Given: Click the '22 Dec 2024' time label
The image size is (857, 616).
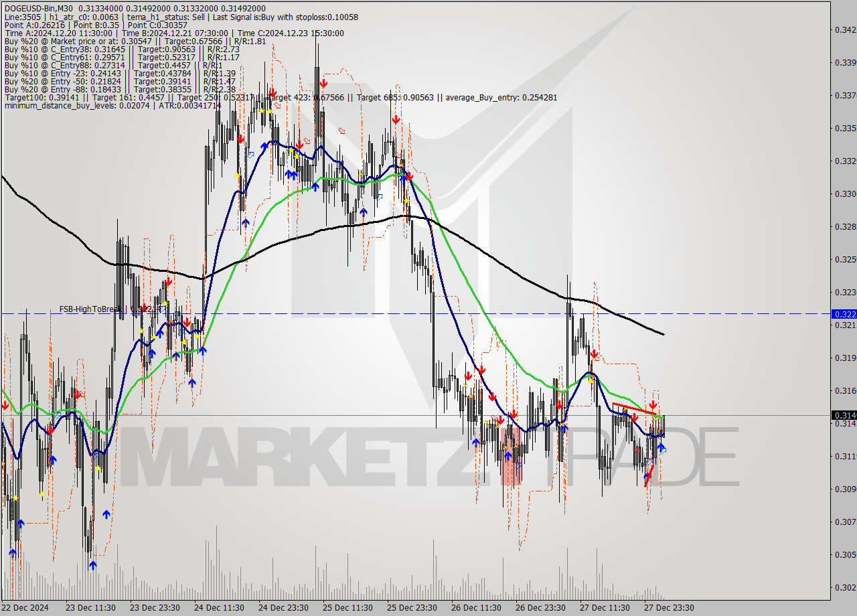Looking at the screenshot, I should click(x=25, y=608).
